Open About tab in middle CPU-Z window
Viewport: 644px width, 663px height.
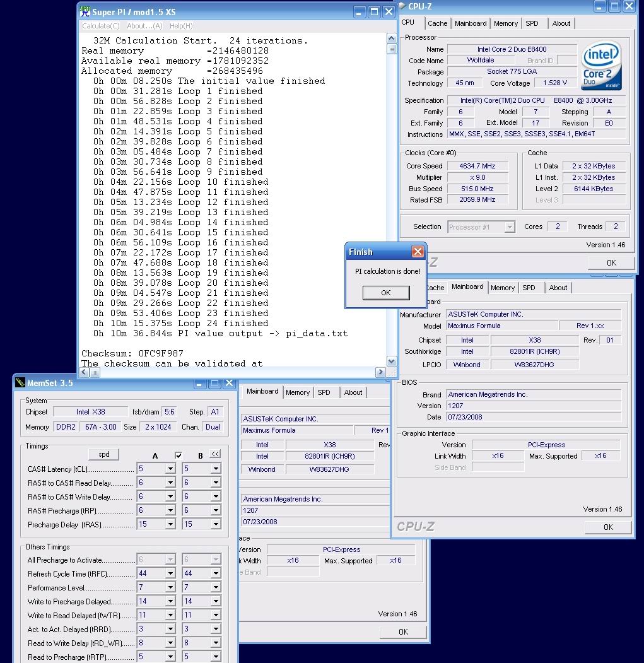(558, 288)
